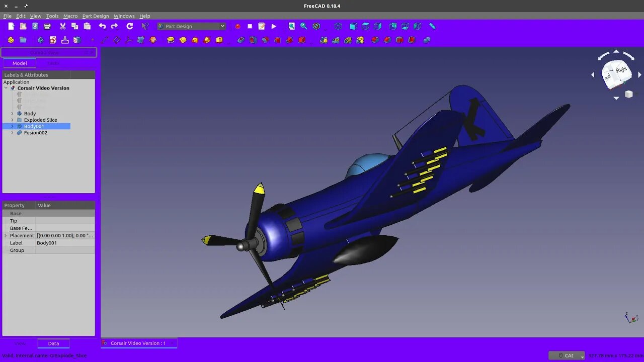Select the Fusion002 tree item

tap(35, 133)
